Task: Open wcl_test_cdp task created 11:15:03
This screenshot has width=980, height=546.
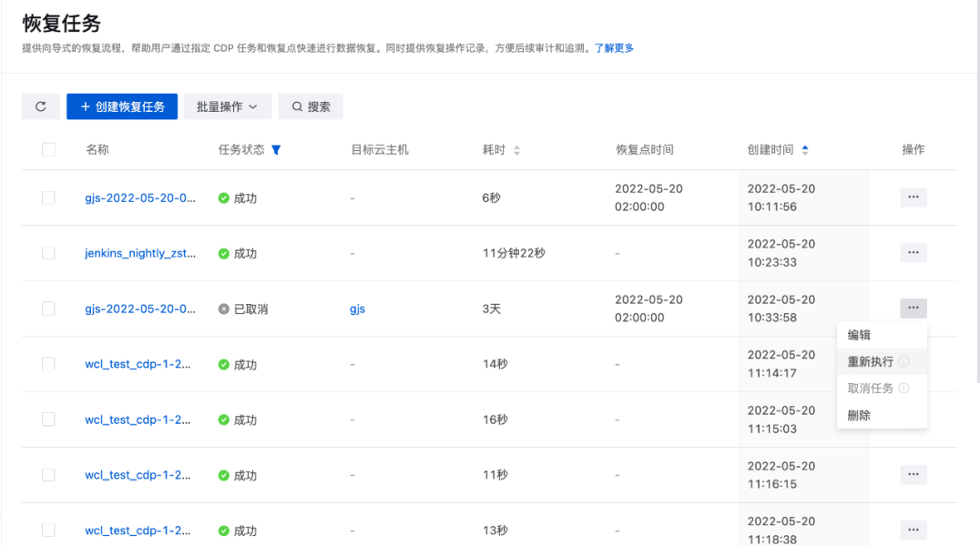Action: 138,420
